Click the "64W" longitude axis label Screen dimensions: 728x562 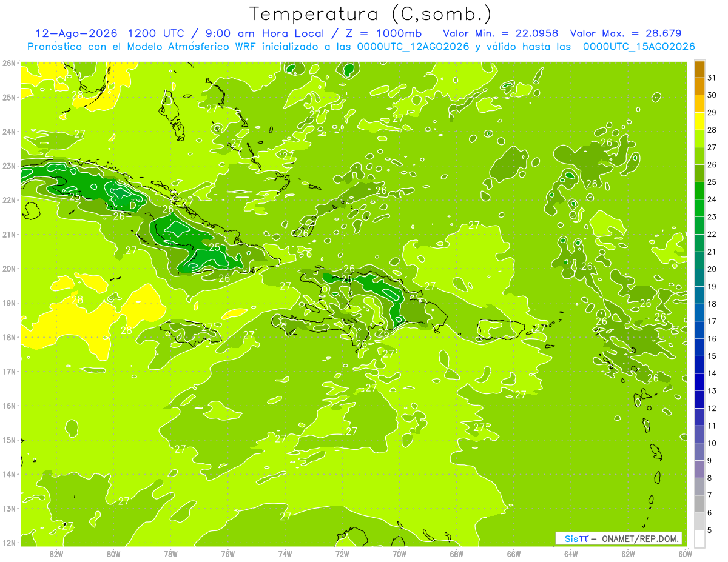(x=571, y=554)
